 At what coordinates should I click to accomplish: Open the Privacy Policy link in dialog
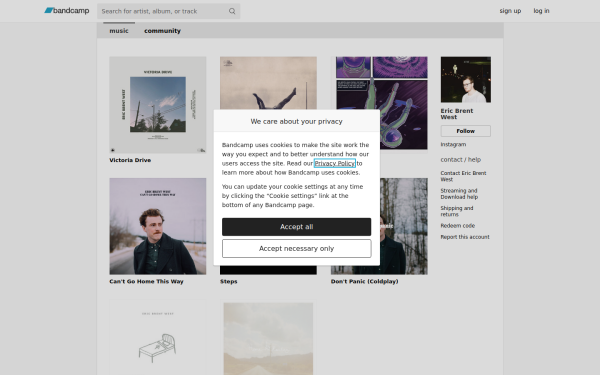pos(334,163)
